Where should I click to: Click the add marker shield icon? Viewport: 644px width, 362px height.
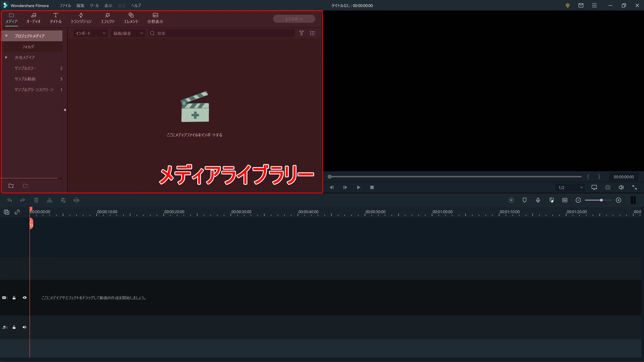pos(525,200)
